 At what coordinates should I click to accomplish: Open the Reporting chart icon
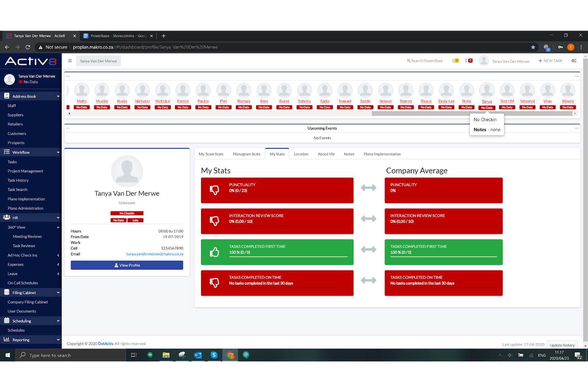pos(6,340)
